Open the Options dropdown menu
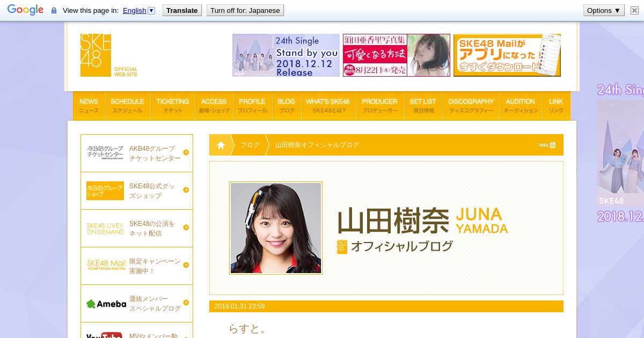The width and height of the screenshot is (644, 338). (604, 10)
